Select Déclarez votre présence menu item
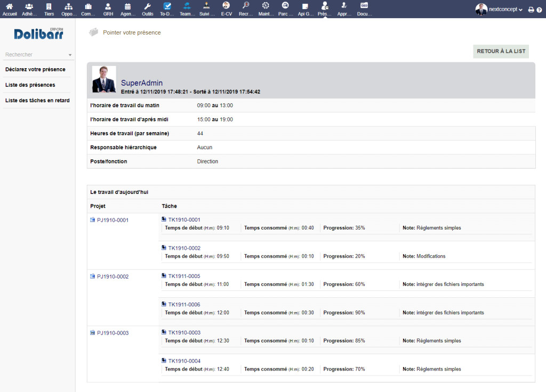Viewport: 546px width, 392px height. [35, 70]
